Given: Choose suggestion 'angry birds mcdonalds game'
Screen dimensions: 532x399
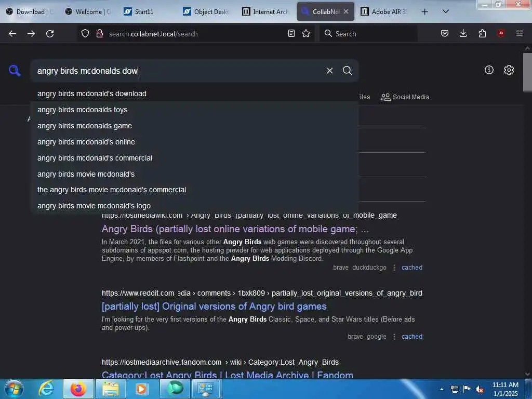Looking at the screenshot, I should (x=194, y=126).
